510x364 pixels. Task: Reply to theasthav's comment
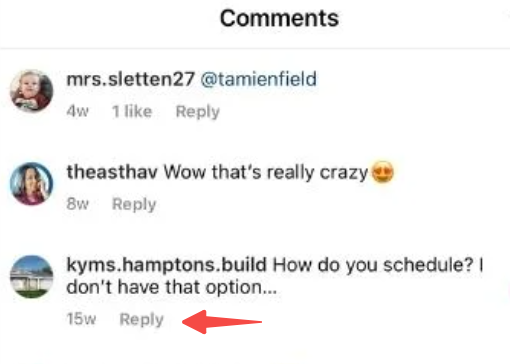click(x=134, y=204)
